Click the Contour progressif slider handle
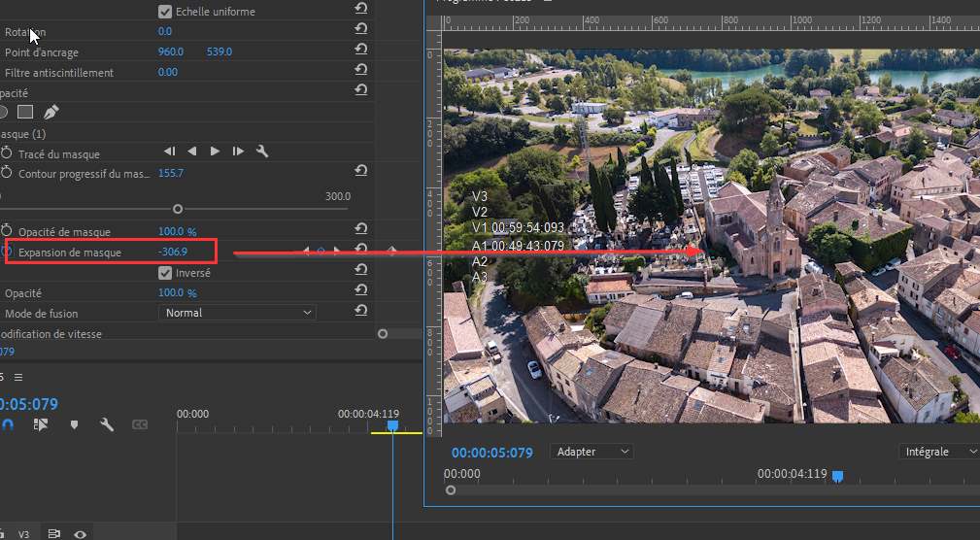Image resolution: width=980 pixels, height=540 pixels. tap(178, 209)
